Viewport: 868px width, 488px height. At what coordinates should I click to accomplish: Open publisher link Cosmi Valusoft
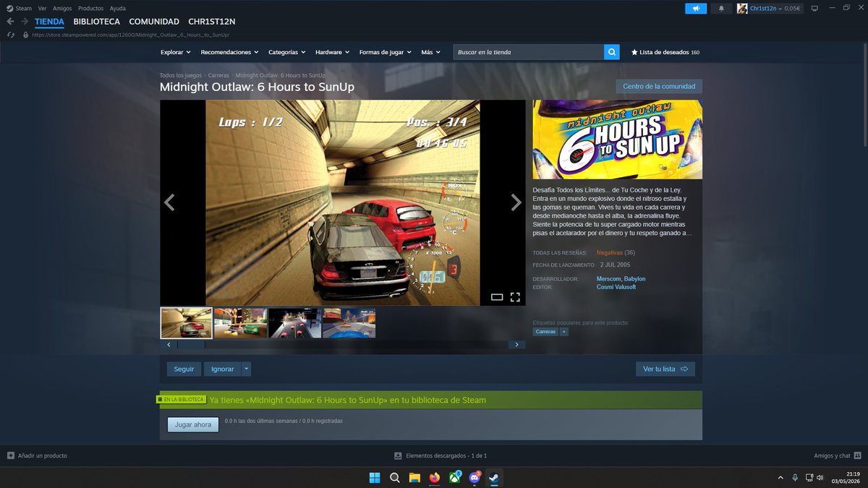(x=616, y=287)
